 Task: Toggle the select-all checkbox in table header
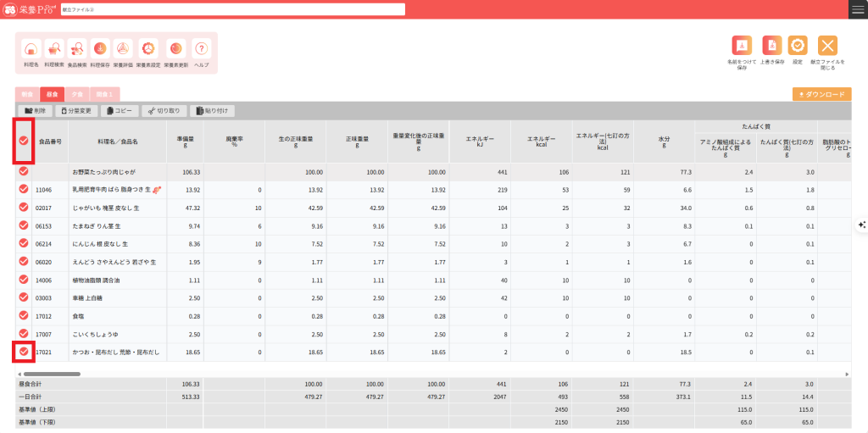[x=24, y=141]
